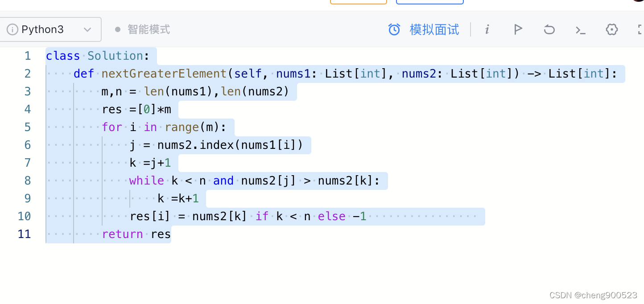Click the flag submission icon in toolbar
Image resolution: width=644 pixels, height=304 pixels.
coord(518,29)
